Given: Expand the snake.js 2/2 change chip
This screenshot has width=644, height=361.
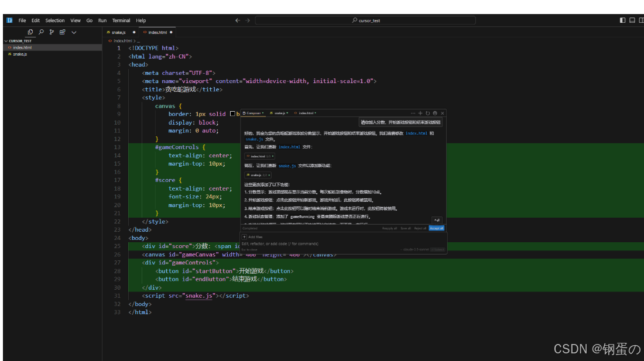Looking at the screenshot, I should (x=258, y=175).
